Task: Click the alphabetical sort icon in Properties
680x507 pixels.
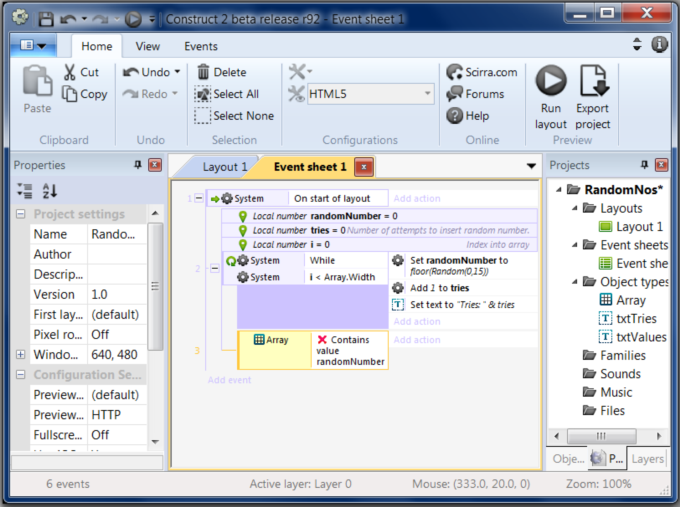Action: click(49, 191)
